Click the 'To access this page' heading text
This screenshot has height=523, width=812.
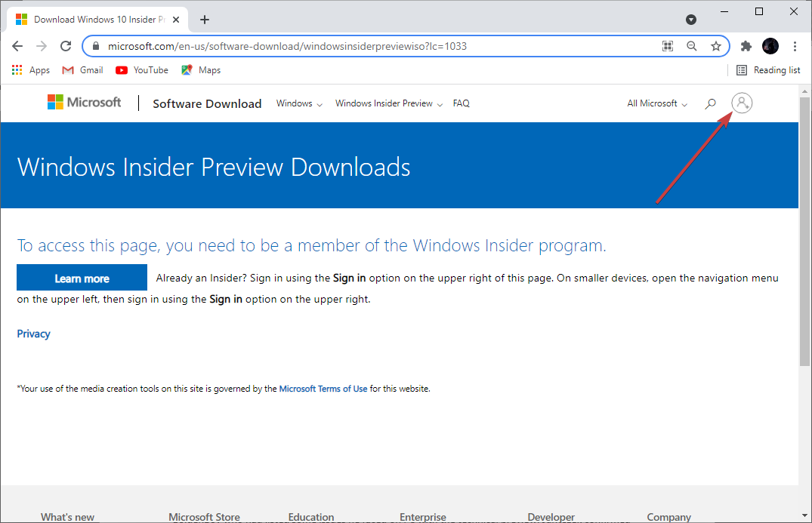311,245
